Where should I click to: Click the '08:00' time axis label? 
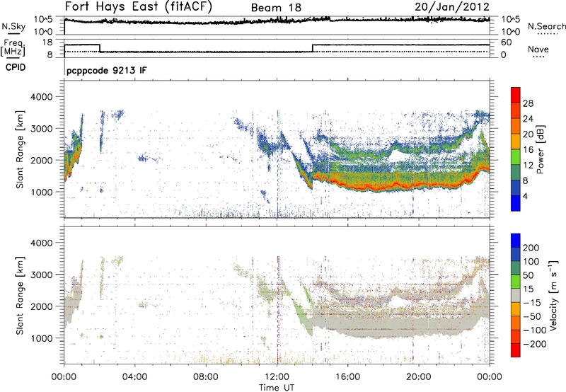tap(205, 377)
